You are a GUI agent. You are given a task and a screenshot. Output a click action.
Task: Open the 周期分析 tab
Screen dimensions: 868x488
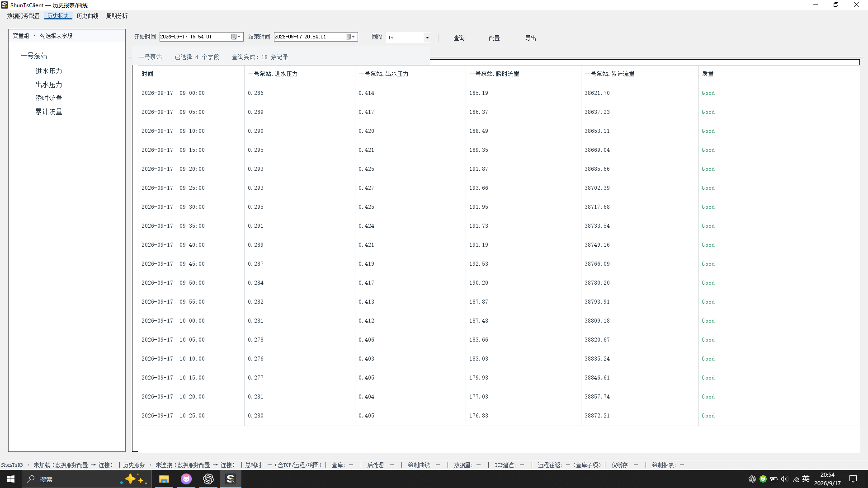point(117,16)
